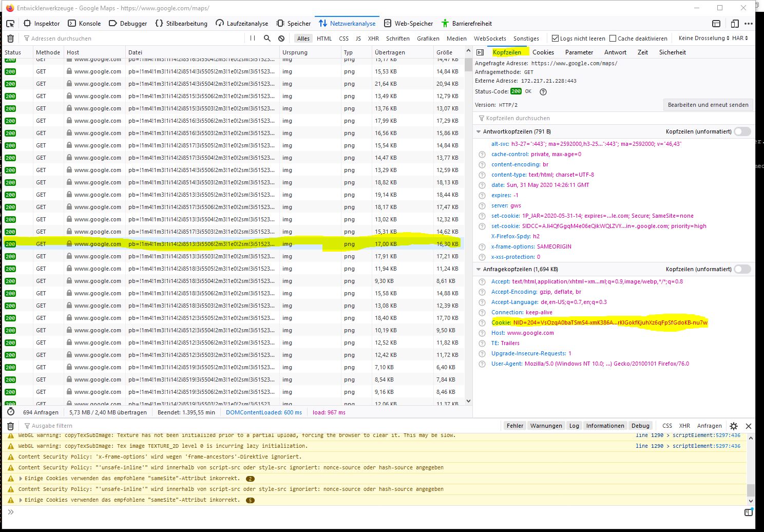Toggle the Warnungen console filter
The image size is (764, 532).
pyautogui.click(x=546, y=426)
